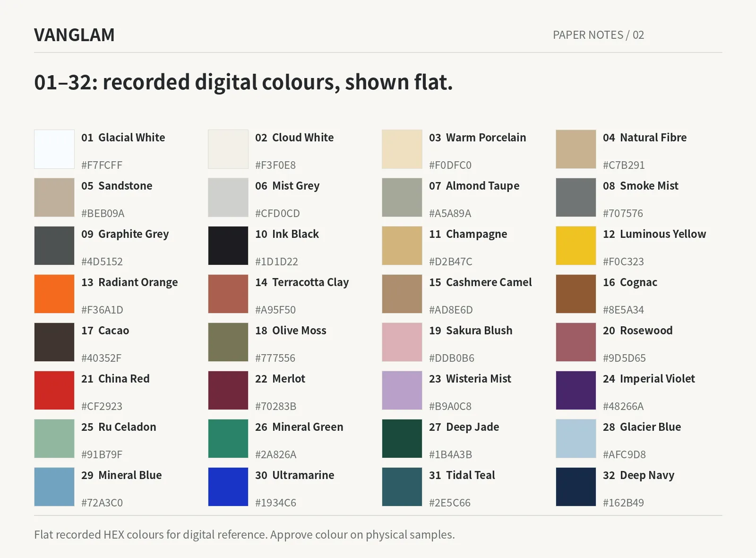This screenshot has width=756, height=558.
Task: Click the footer note about physical samples
Action: pos(244,535)
